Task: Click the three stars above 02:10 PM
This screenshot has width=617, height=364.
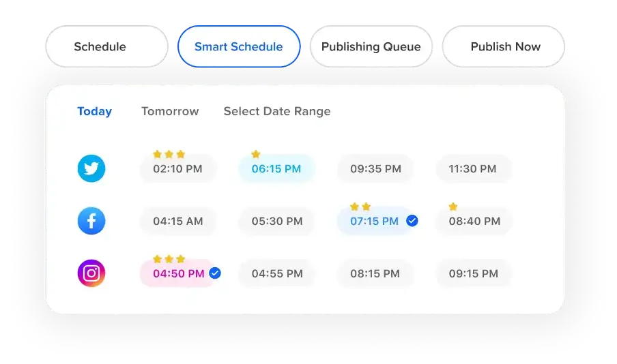Action: pyautogui.click(x=169, y=154)
